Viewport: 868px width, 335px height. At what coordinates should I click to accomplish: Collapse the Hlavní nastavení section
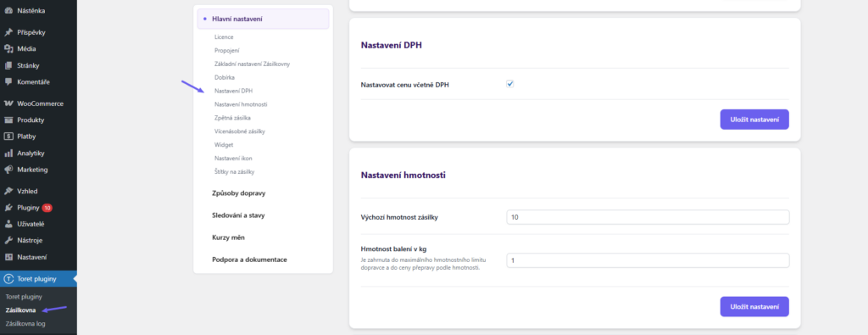(263, 19)
